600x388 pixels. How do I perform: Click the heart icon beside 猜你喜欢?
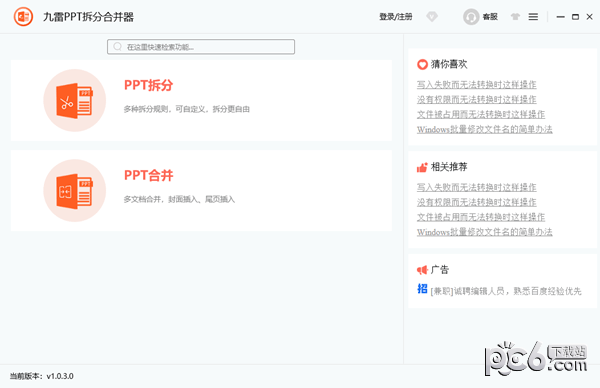tap(422, 64)
